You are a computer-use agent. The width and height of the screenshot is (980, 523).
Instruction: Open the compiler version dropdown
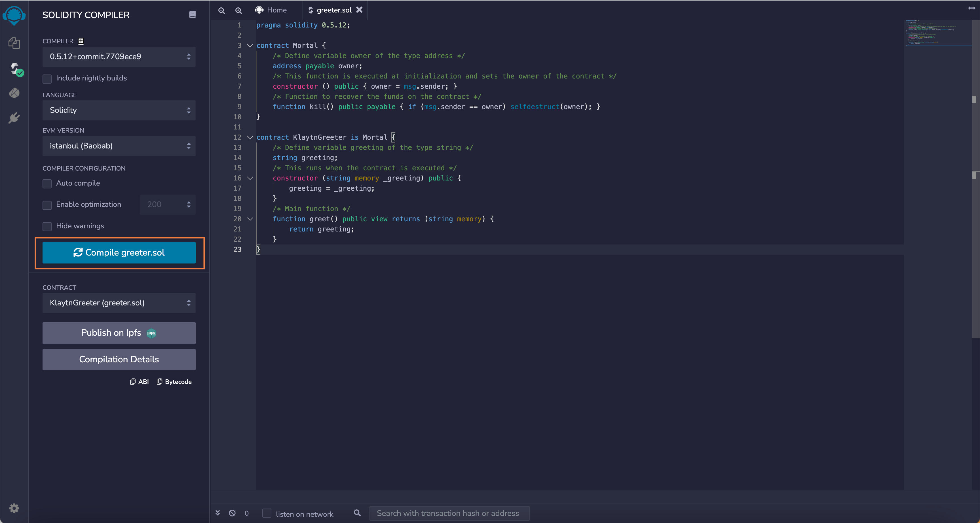click(x=119, y=57)
